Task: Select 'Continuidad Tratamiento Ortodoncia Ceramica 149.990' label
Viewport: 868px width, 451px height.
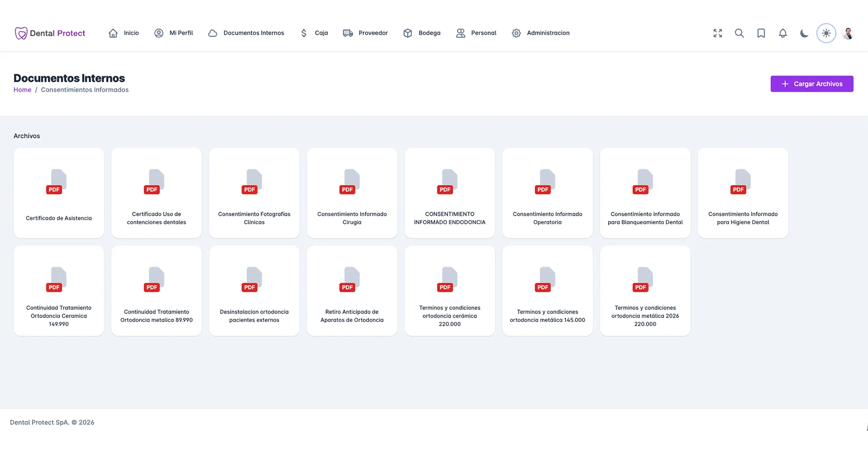Action: 59,316
